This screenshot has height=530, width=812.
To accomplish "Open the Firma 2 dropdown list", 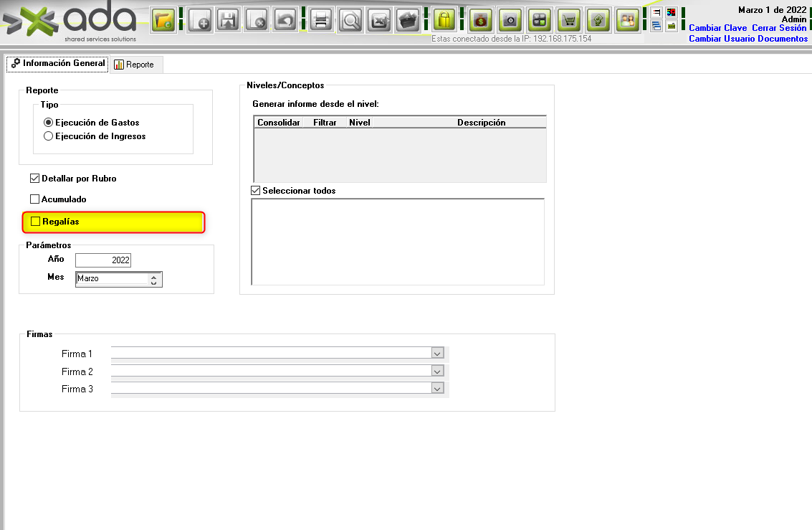I will [x=437, y=372].
